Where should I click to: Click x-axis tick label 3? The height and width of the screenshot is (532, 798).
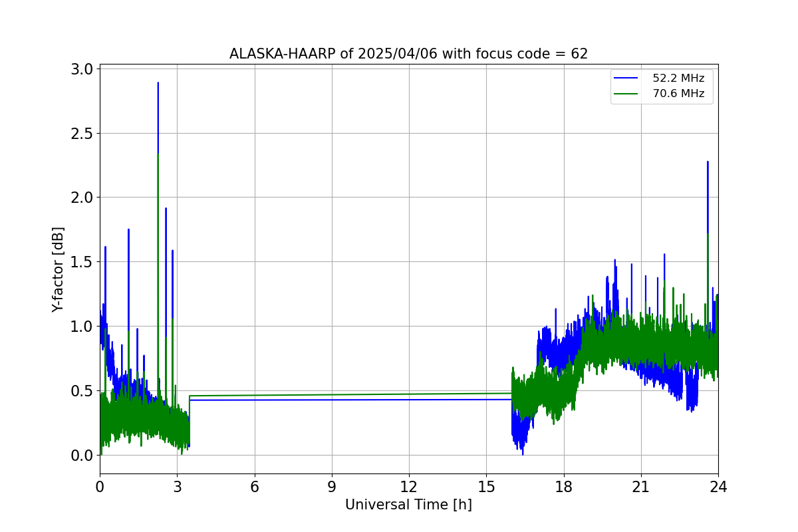click(177, 486)
